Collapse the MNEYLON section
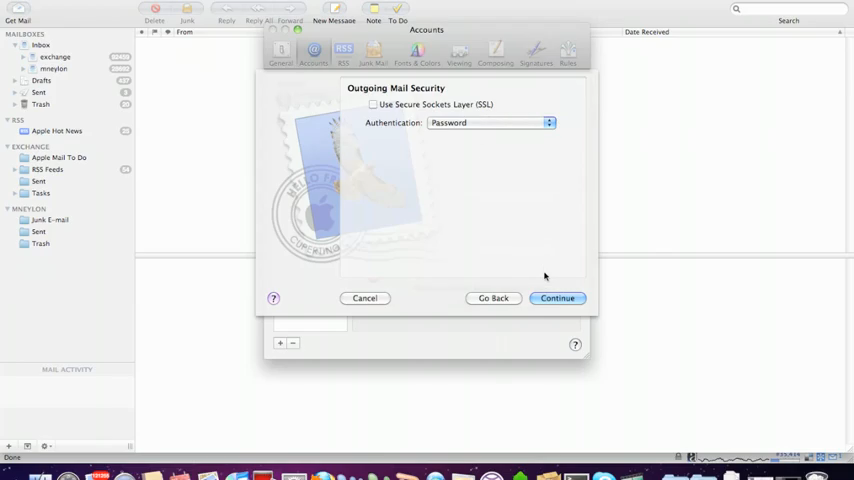Image resolution: width=854 pixels, height=480 pixels. click(8, 209)
